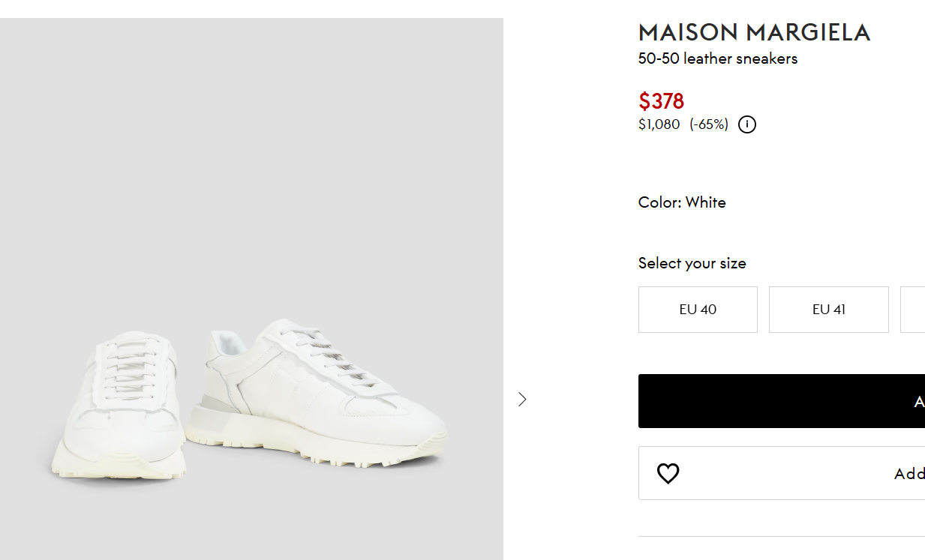The width and height of the screenshot is (925, 560).
Task: Select size EU 41
Action: (x=828, y=310)
